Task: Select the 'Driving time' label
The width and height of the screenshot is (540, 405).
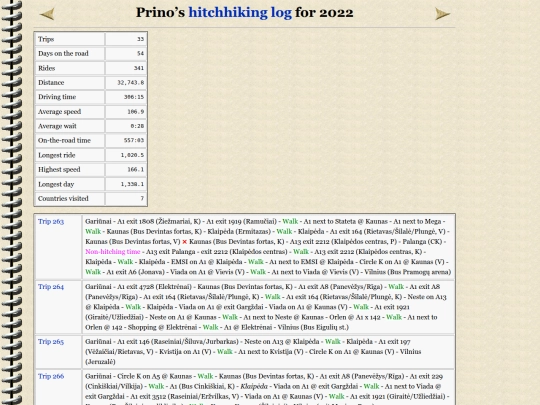Action: pos(57,97)
